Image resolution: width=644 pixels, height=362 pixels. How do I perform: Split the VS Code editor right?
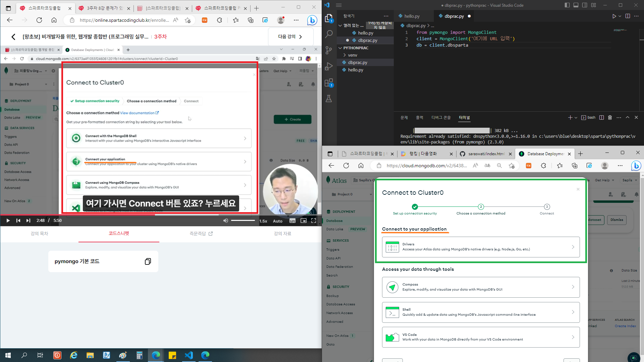(628, 16)
